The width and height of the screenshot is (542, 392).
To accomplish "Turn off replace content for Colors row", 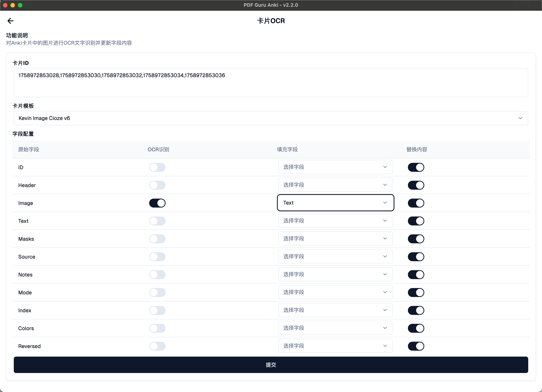I will [416, 328].
